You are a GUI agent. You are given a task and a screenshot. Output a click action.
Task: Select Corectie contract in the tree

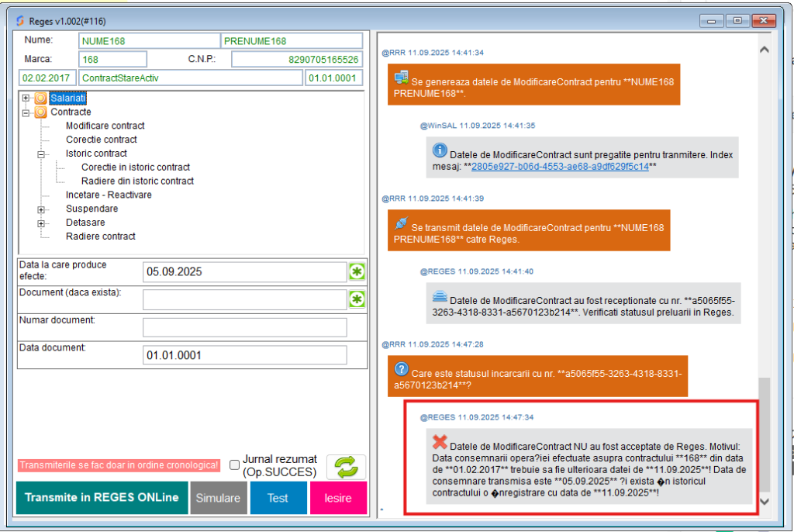click(x=102, y=140)
